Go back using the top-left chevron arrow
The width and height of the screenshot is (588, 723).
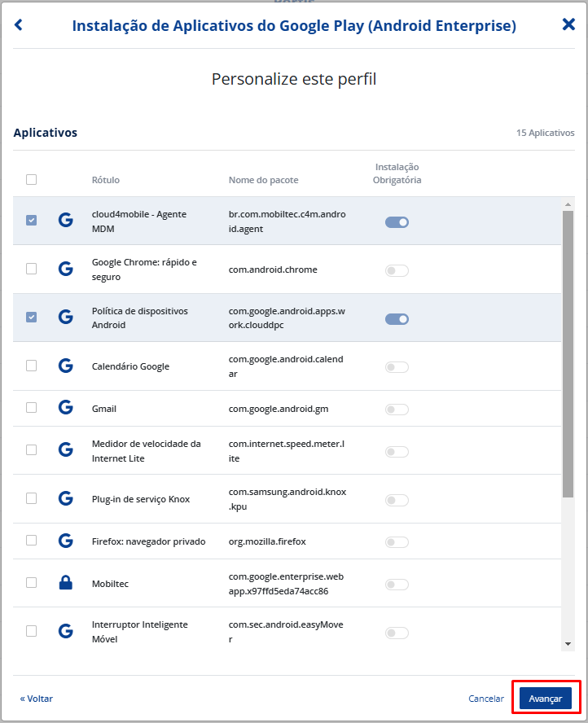point(19,24)
